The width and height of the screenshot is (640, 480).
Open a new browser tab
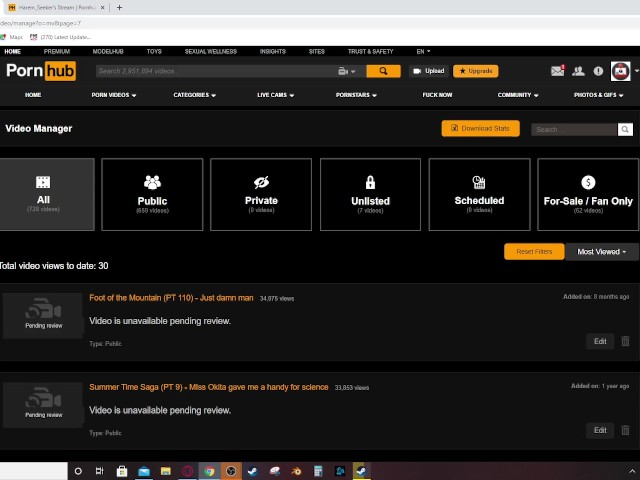click(x=119, y=7)
